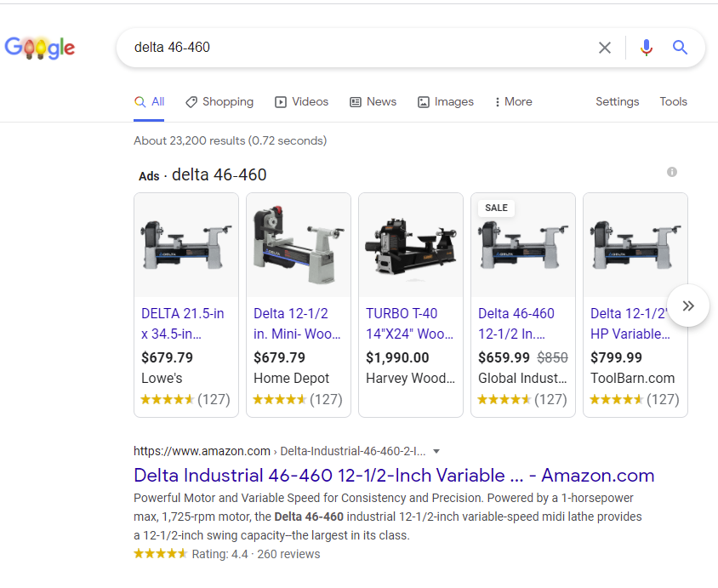Open Delta Industrial 46-460 Amazon.com result
This screenshot has width=718, height=588.
click(394, 476)
